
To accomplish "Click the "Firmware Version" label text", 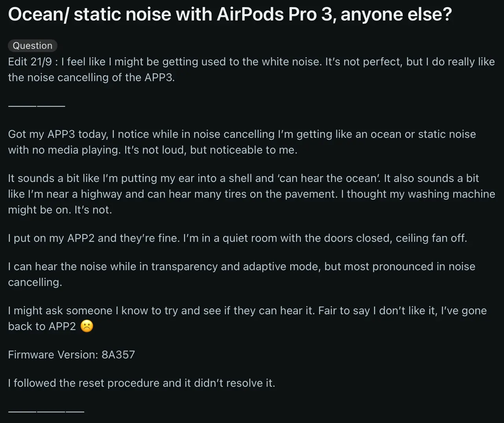I will pyautogui.click(x=53, y=355).
